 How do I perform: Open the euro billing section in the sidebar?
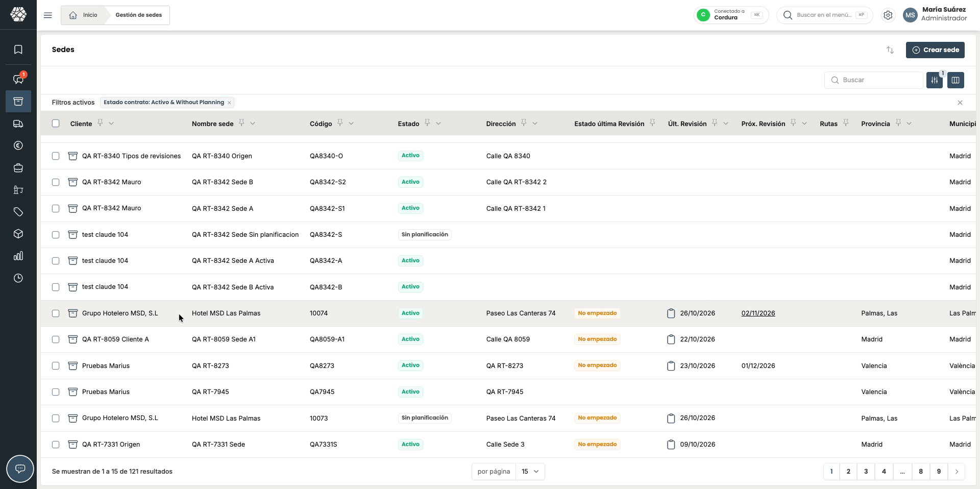pyautogui.click(x=18, y=145)
